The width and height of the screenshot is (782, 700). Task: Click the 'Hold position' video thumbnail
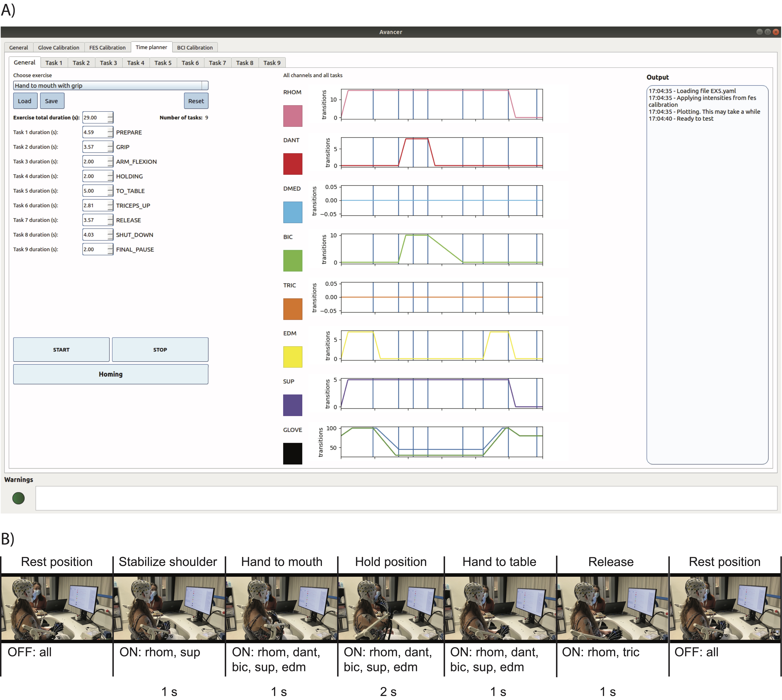click(391, 608)
